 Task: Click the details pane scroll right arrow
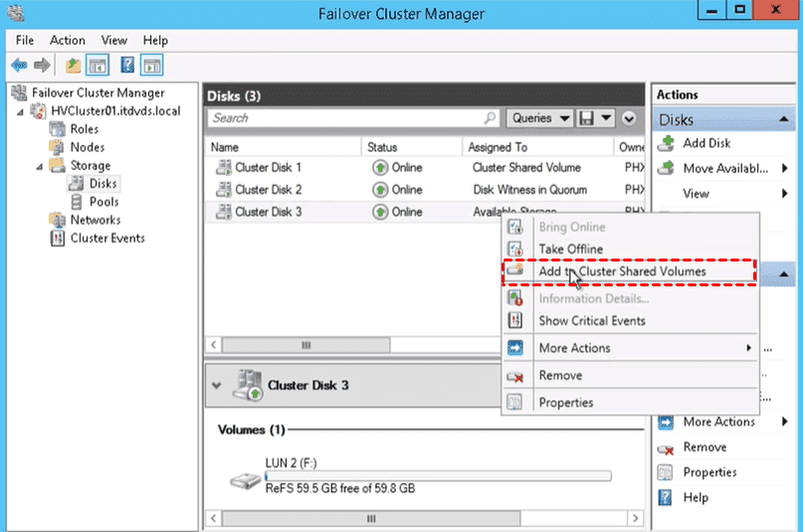(636, 518)
